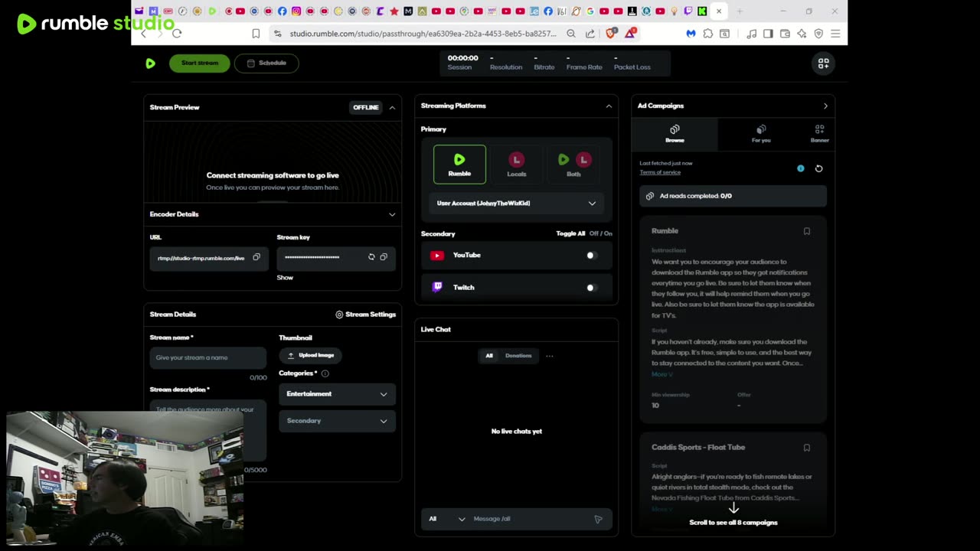Screen dimensions: 980x551
Task: Click the browser address bar URL
Action: (423, 34)
